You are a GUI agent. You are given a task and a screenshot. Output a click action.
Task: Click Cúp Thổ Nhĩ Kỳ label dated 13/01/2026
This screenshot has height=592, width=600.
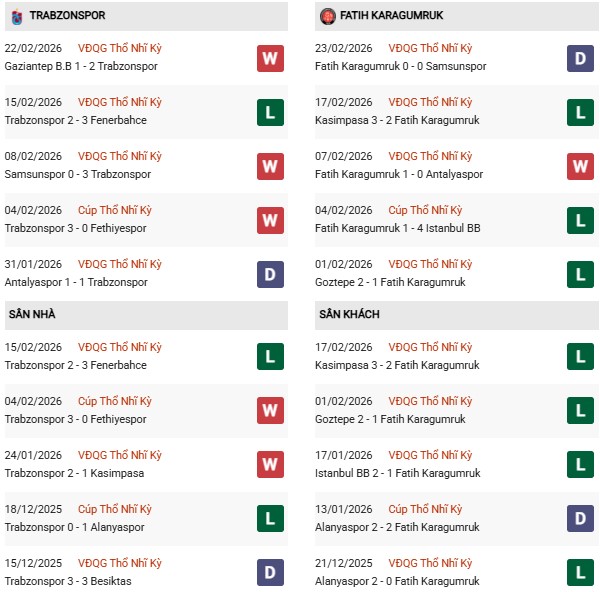coord(426,509)
